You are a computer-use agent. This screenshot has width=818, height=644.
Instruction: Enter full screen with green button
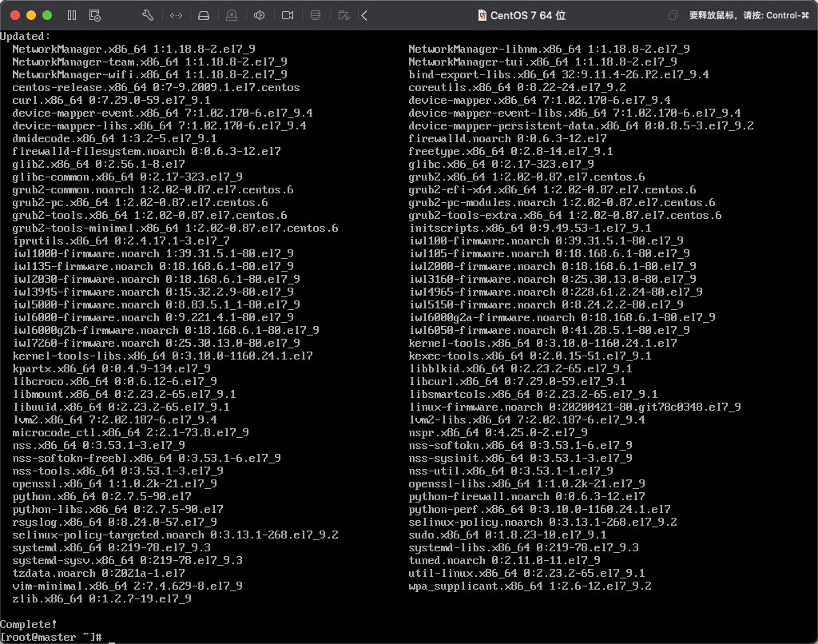47,15
